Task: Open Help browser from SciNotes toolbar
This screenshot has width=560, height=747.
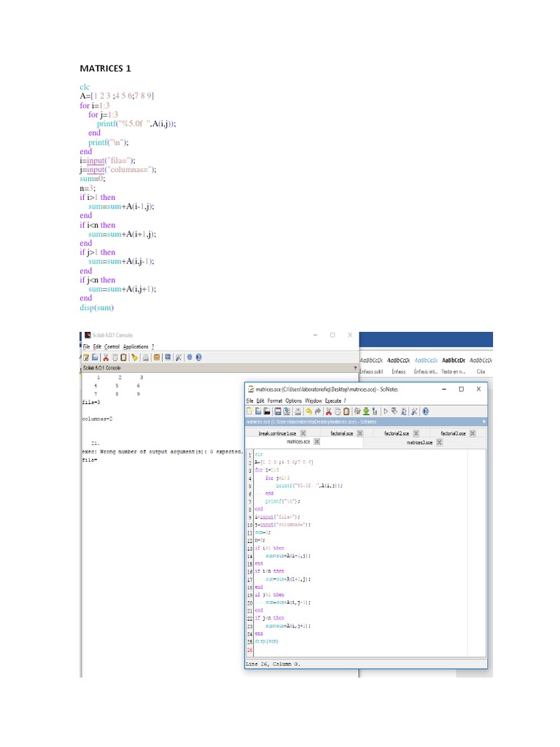Action: [425, 411]
